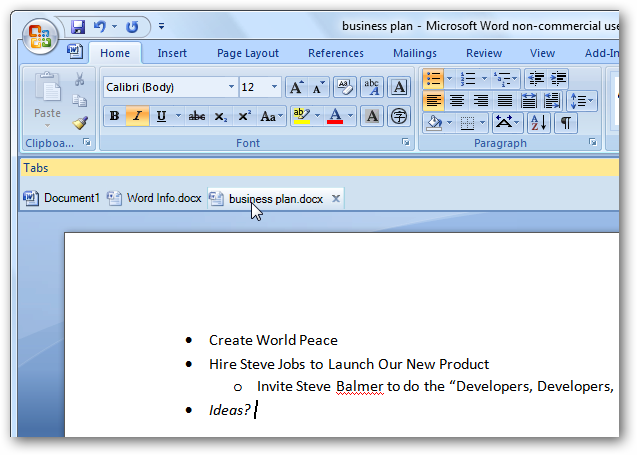Sort paragraphs with the A-Z sort icon
Viewport: 637px width, 455px height.
538,123
